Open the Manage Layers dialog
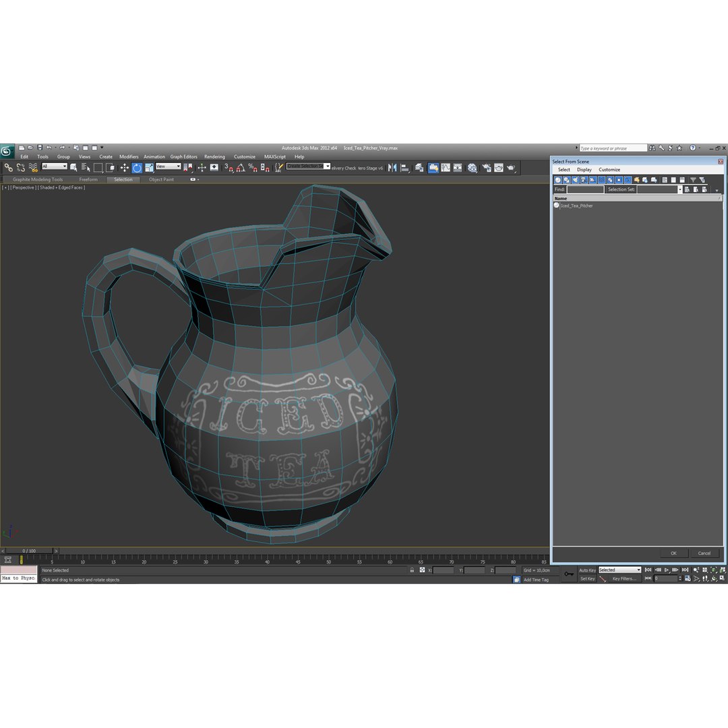 [419, 168]
